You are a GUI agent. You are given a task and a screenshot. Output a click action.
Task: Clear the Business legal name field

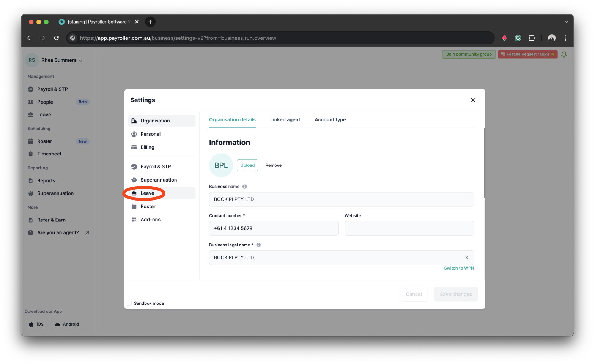467,257
